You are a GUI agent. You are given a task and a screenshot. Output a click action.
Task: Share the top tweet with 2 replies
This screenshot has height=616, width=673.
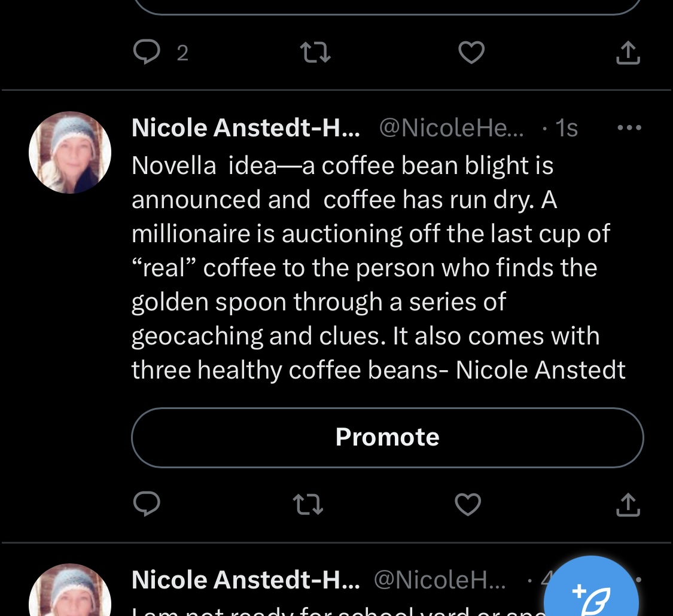(628, 53)
